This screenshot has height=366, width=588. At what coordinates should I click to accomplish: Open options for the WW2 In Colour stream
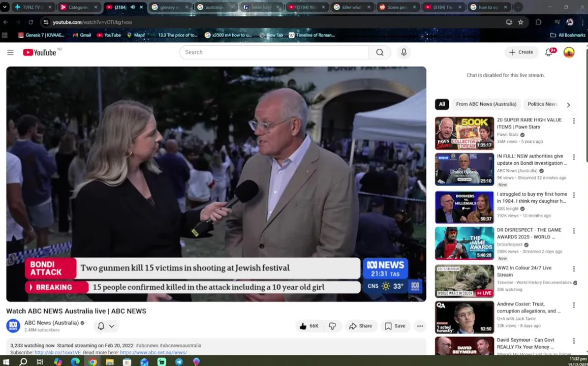pos(573,269)
